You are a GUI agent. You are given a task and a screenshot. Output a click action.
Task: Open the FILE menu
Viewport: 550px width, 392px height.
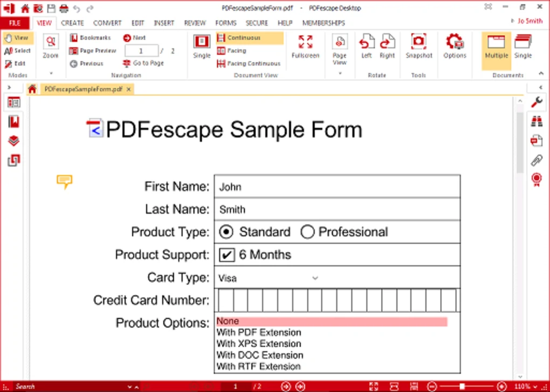click(15, 23)
